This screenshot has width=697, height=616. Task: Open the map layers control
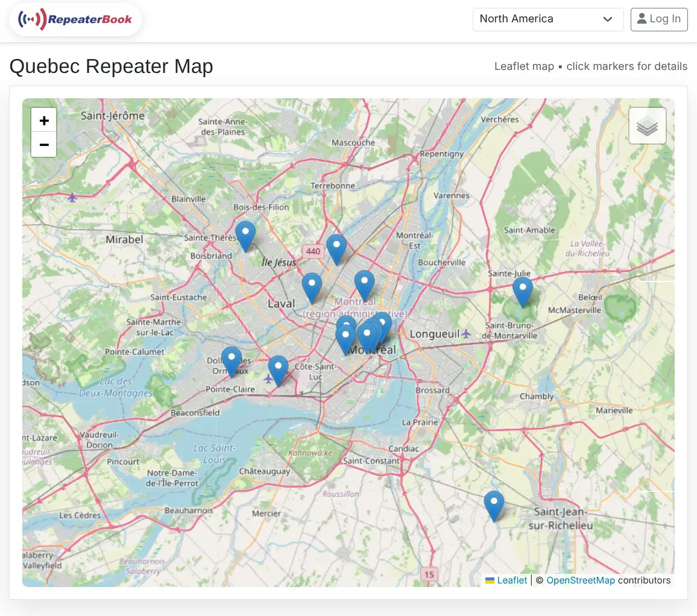tap(647, 126)
